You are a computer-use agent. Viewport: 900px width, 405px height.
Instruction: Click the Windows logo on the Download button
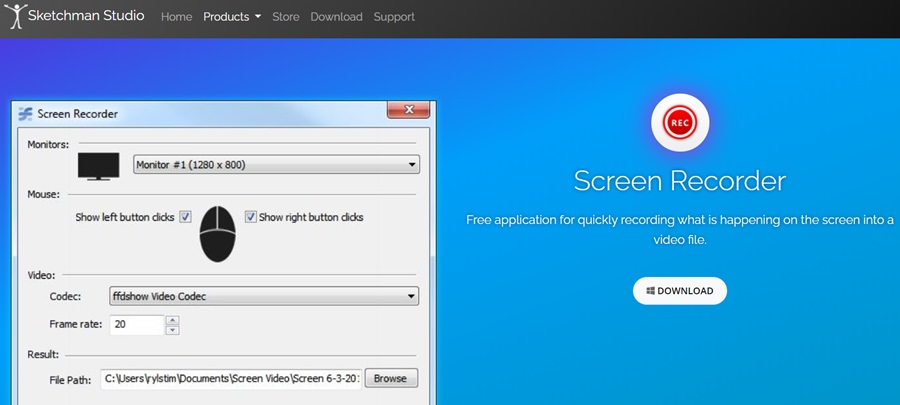(x=650, y=291)
